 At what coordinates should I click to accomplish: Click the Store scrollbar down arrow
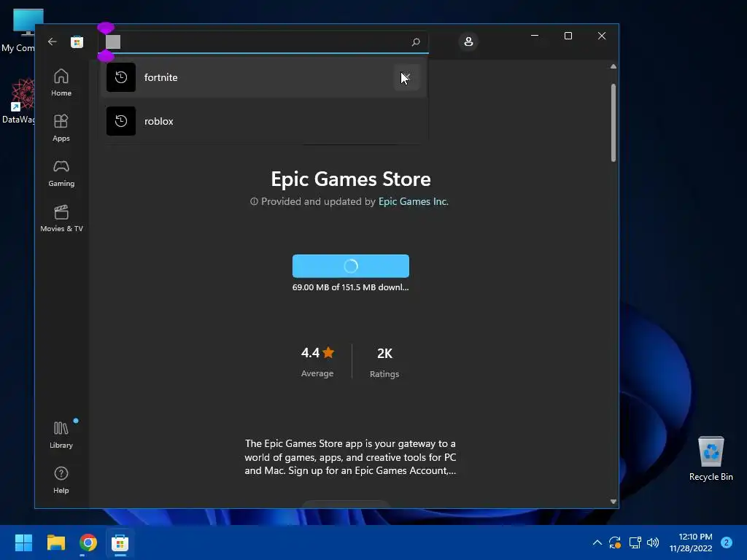click(613, 502)
